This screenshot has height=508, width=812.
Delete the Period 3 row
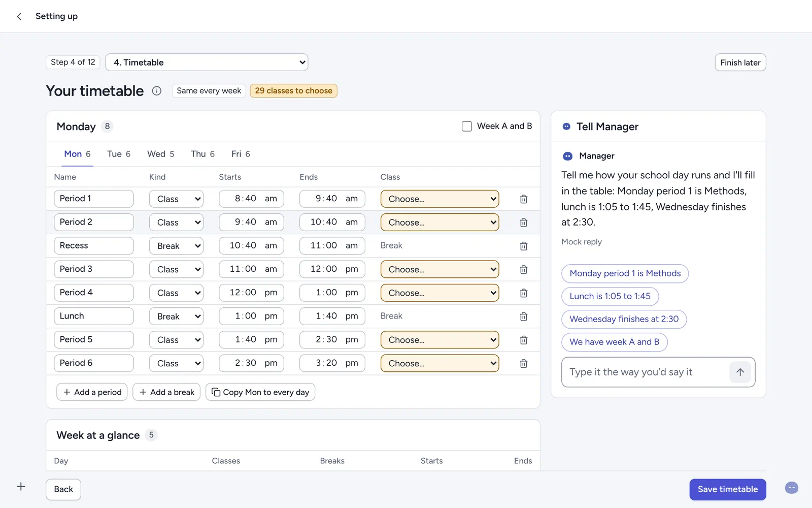(x=524, y=269)
